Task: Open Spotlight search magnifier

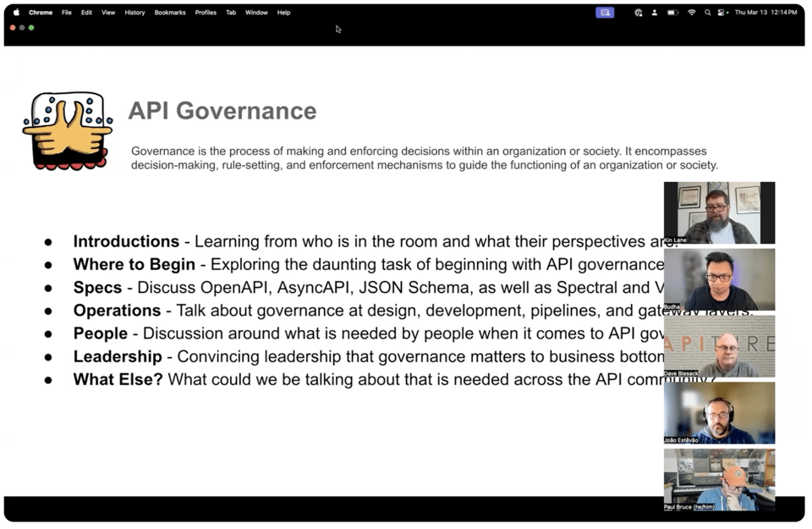Action: pos(707,13)
